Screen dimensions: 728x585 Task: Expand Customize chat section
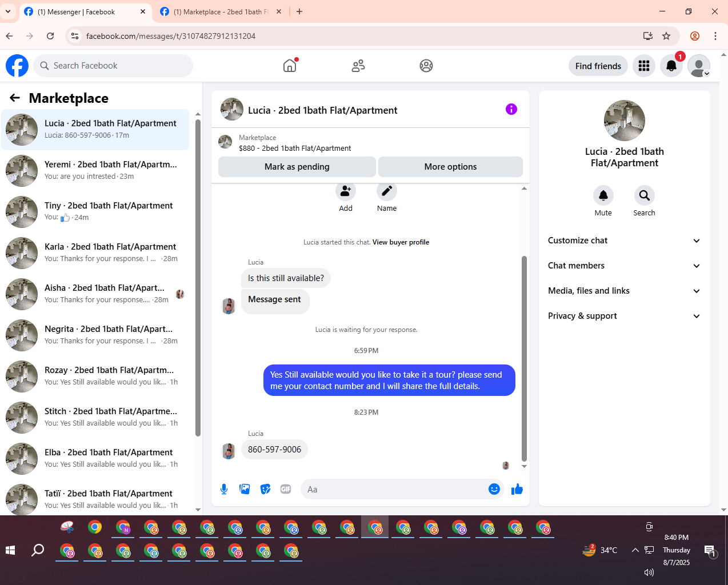click(624, 241)
